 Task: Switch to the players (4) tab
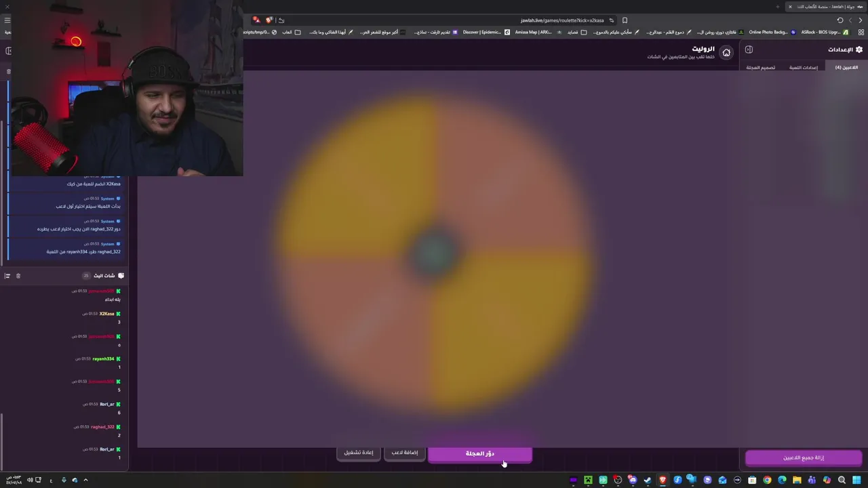846,68
